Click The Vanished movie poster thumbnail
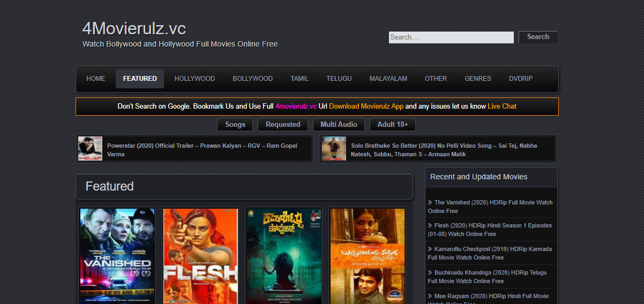This screenshot has width=644, height=304. pyautogui.click(x=117, y=256)
